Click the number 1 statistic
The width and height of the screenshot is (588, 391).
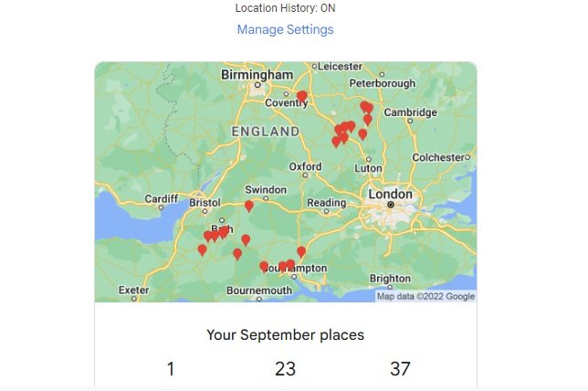point(171,368)
